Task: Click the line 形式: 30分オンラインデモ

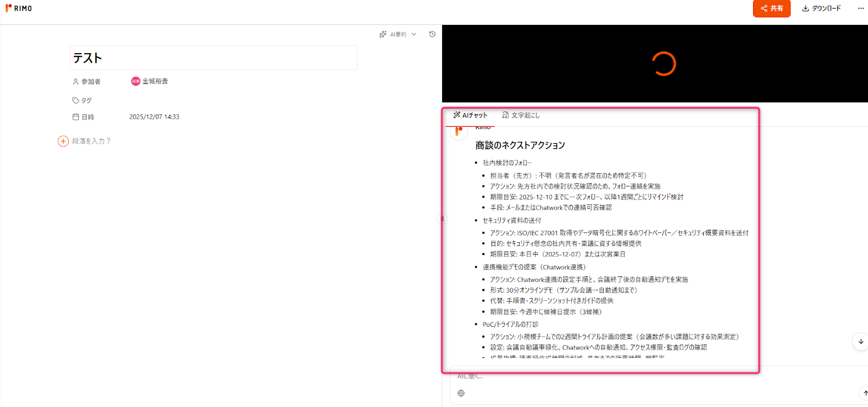Action: coord(564,290)
